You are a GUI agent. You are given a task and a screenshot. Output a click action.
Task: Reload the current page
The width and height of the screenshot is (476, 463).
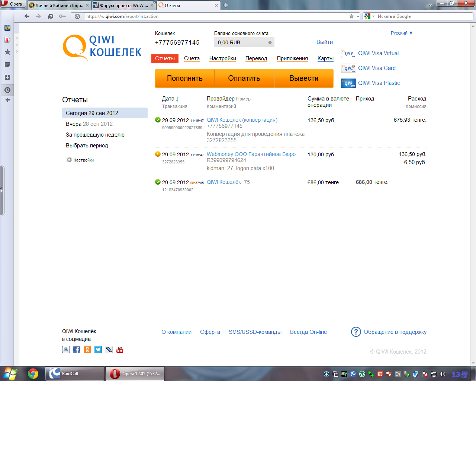tap(51, 16)
